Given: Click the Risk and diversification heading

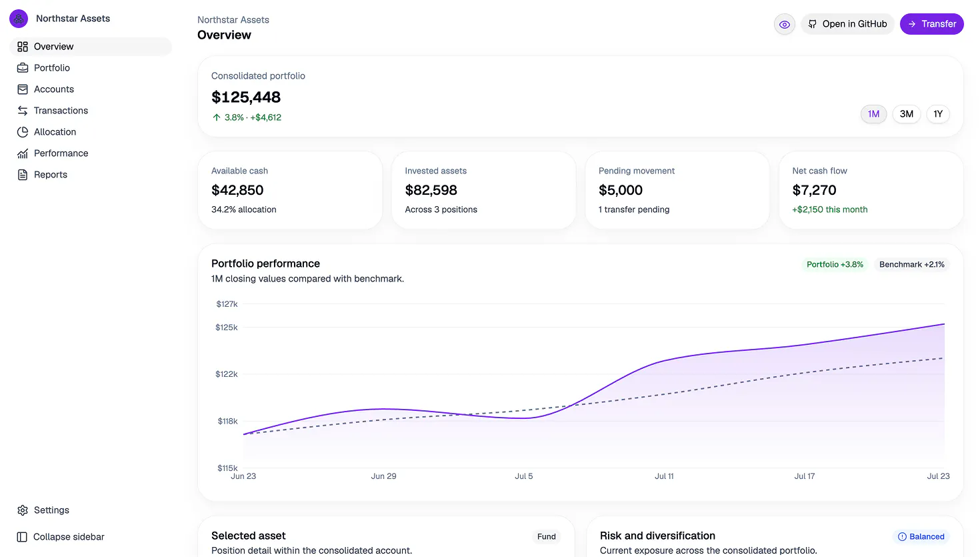Looking at the screenshot, I should point(657,536).
